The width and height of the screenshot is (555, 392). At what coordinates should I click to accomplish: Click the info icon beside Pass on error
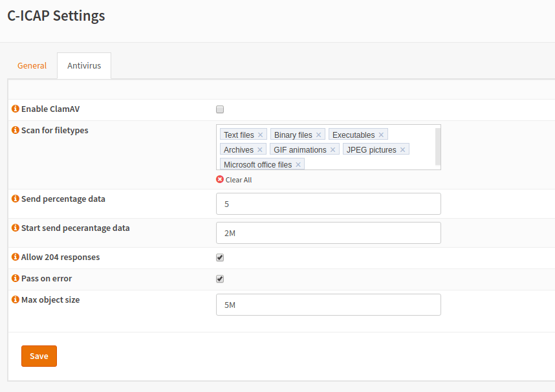(16, 278)
